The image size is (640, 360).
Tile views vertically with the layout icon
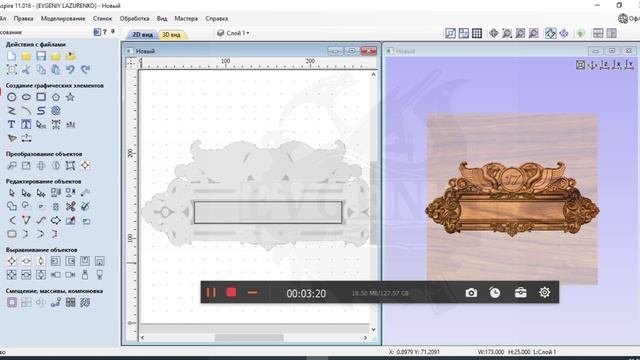click(x=611, y=33)
